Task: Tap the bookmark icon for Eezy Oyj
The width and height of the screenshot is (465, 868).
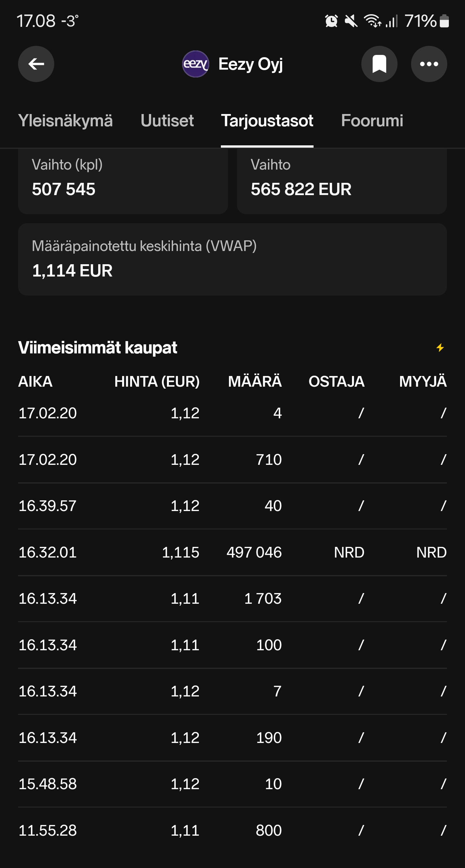Action: click(x=379, y=64)
